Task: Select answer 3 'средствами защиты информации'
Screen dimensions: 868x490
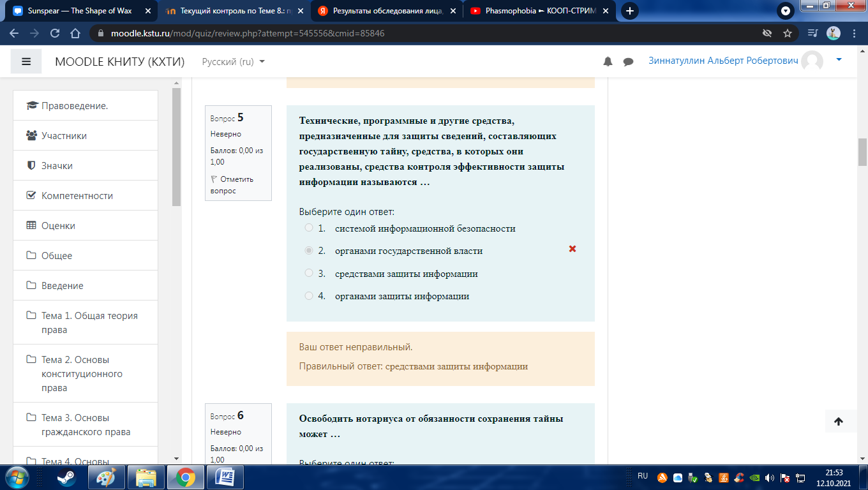Action: [x=309, y=273]
